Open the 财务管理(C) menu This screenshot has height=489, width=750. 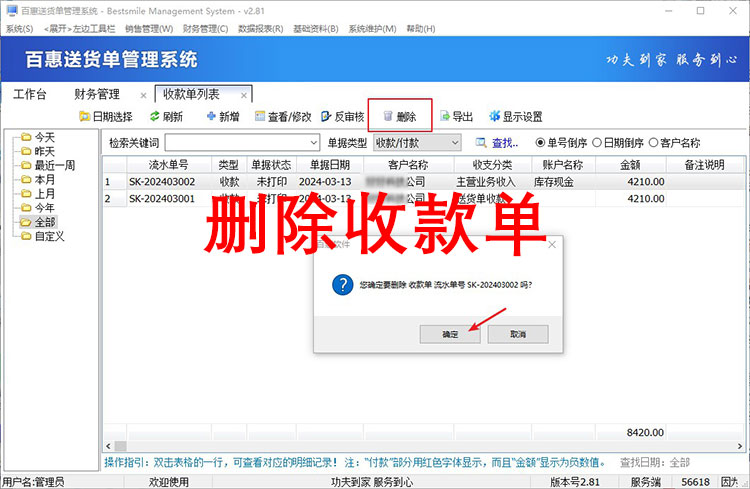pos(206,29)
